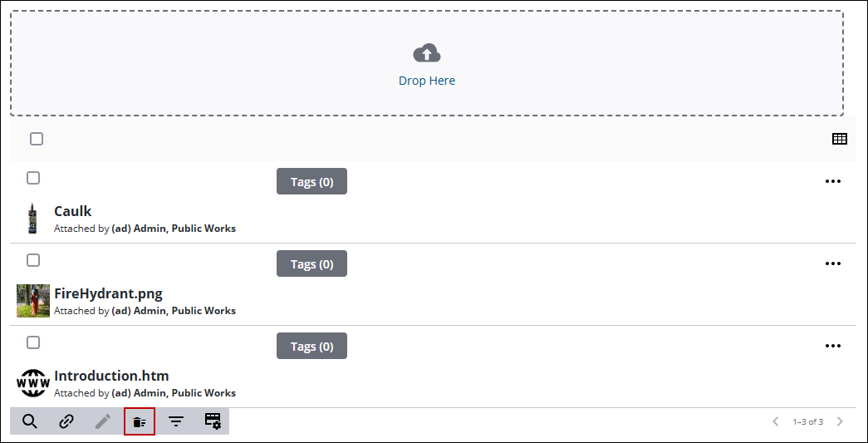Toggle the select-all checkbox in header
Screen dimensions: 868x443
pyautogui.click(x=37, y=139)
